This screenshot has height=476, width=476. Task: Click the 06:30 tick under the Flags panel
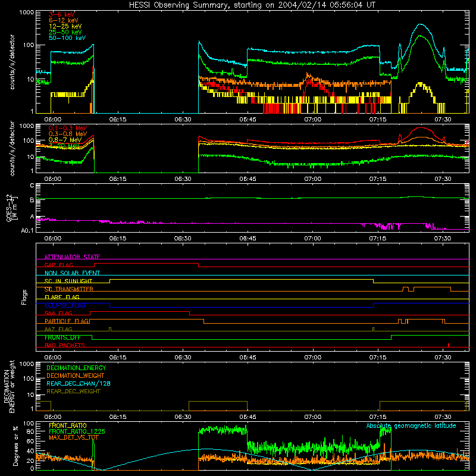click(183, 358)
